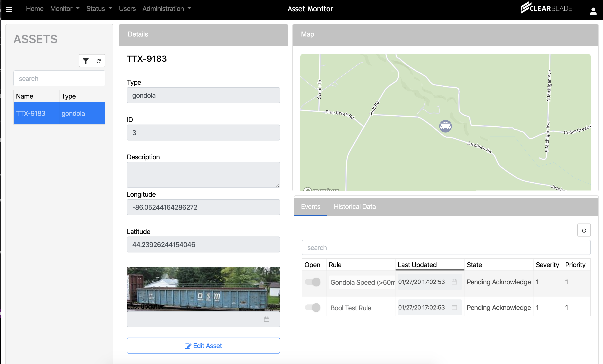Refresh the assets list

point(99,61)
